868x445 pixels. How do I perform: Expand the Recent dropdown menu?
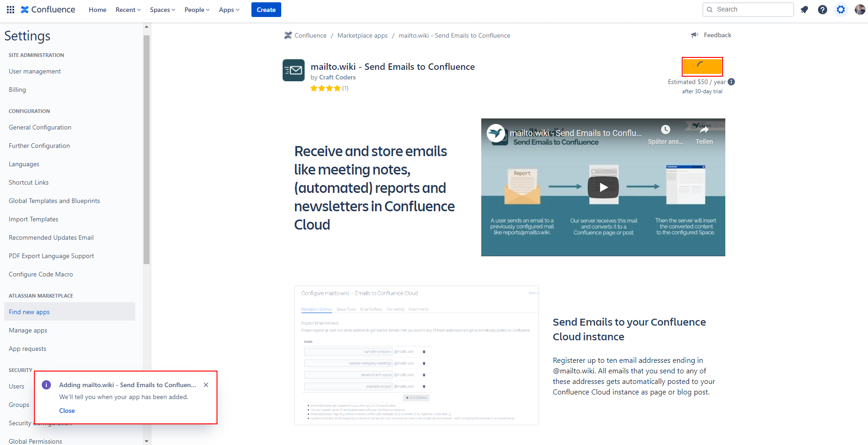click(128, 10)
